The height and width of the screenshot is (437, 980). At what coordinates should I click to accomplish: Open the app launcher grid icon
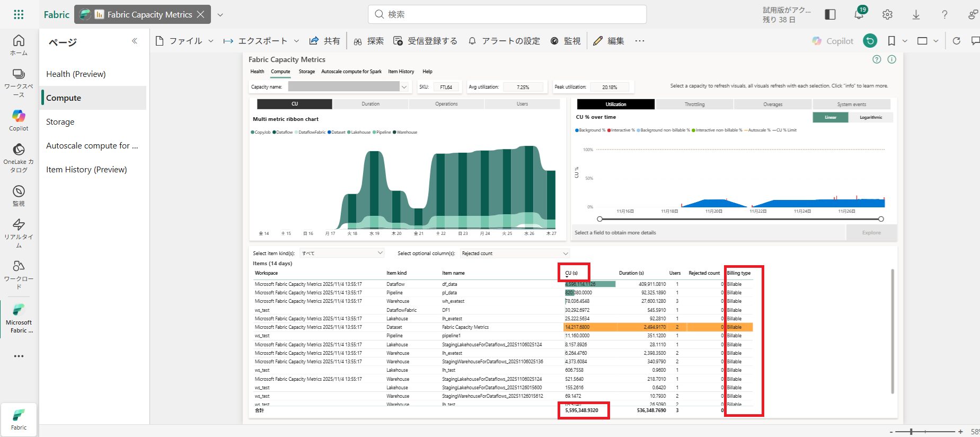pos(19,15)
